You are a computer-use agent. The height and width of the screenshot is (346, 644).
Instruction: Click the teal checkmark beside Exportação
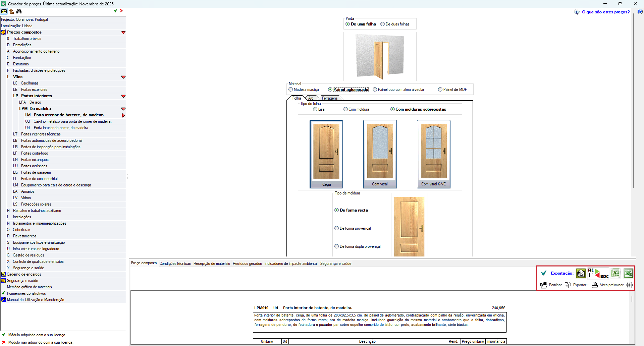point(544,273)
